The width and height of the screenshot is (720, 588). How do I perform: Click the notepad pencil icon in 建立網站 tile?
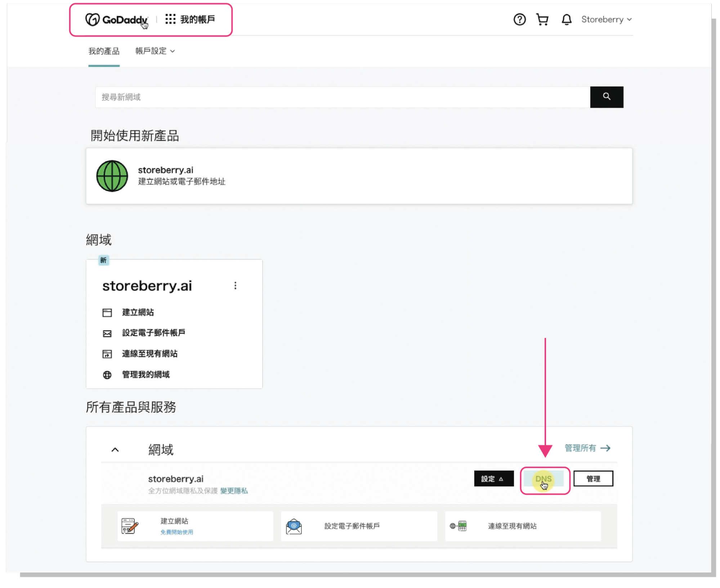click(x=130, y=526)
